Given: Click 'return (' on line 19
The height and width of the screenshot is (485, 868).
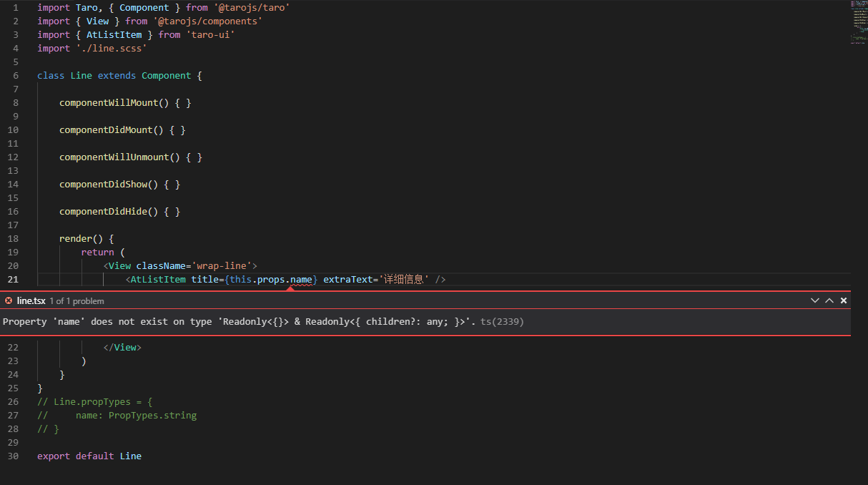Looking at the screenshot, I should 103,252.
